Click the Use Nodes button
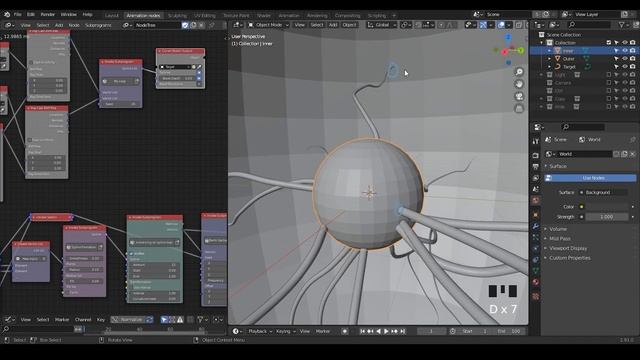640x360 pixels. coord(590,178)
